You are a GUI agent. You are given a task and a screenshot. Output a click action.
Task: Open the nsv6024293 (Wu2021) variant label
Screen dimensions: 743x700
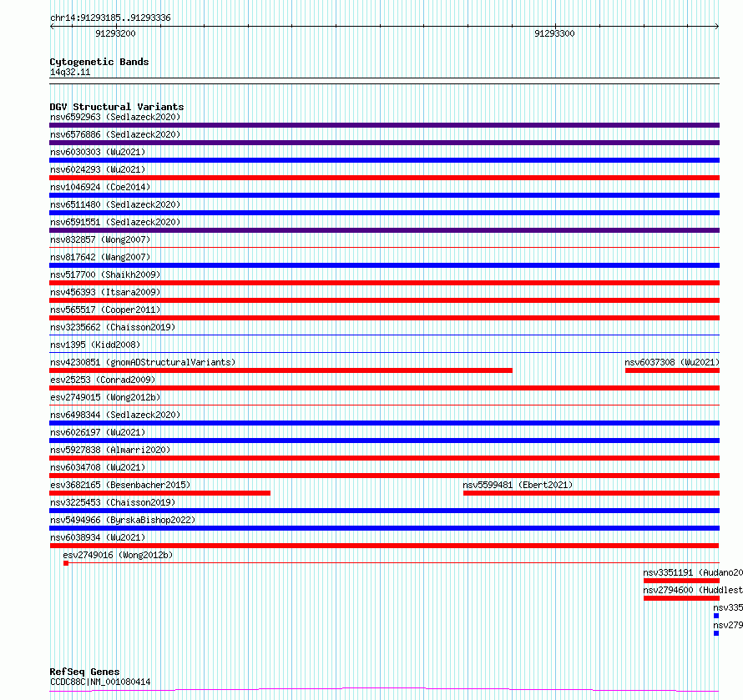[x=98, y=169]
